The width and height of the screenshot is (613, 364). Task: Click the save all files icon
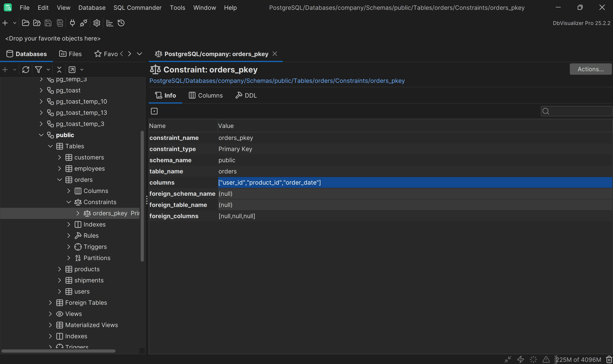click(x=60, y=23)
